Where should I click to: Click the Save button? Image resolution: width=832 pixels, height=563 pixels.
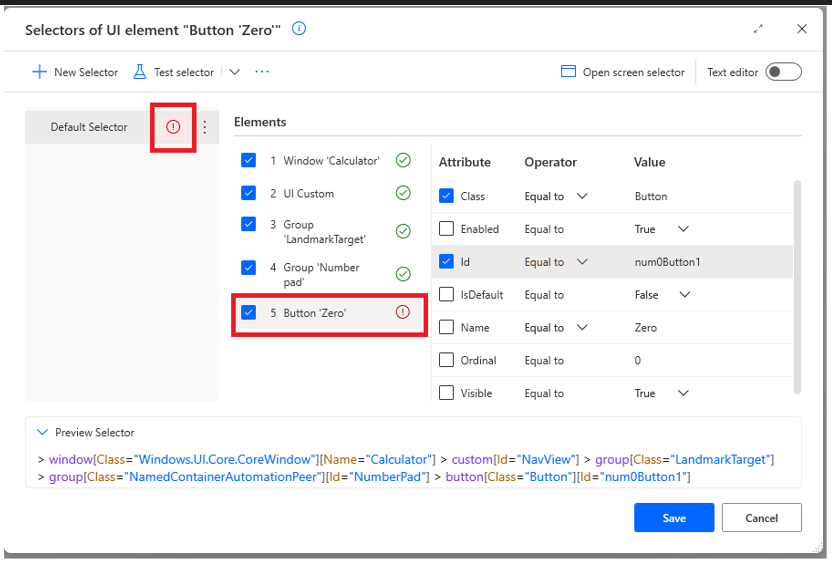coord(674,517)
